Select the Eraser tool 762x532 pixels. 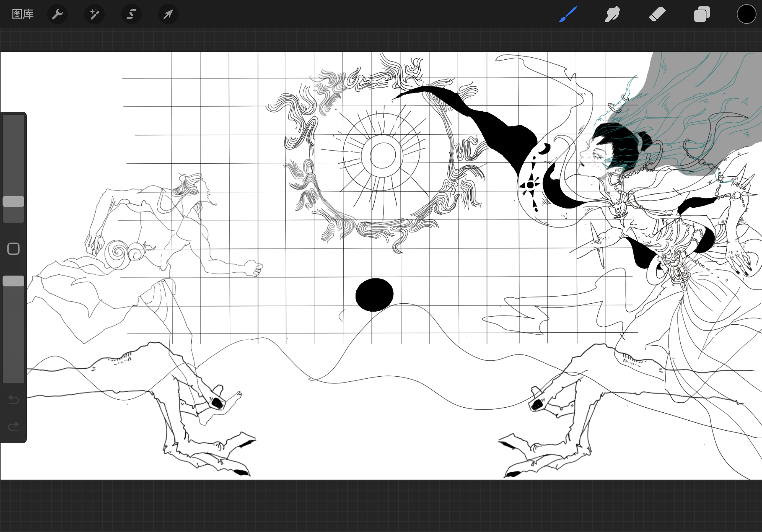tap(657, 14)
